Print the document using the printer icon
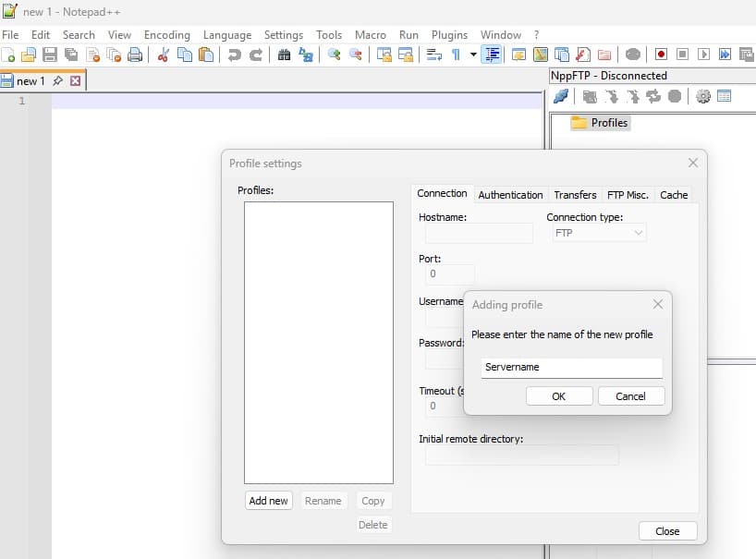Image resolution: width=756 pixels, height=559 pixels. tap(135, 55)
